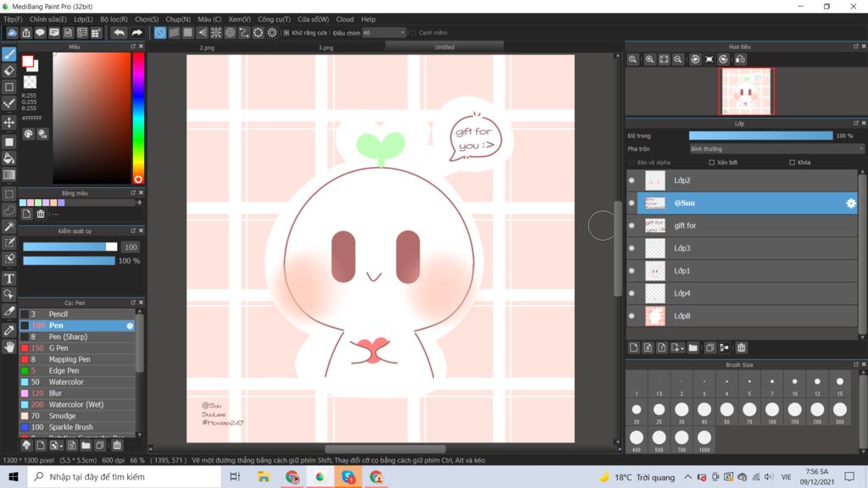Fit the canvas to window in navigator
This screenshot has width=868, height=488.
pyautogui.click(x=665, y=59)
